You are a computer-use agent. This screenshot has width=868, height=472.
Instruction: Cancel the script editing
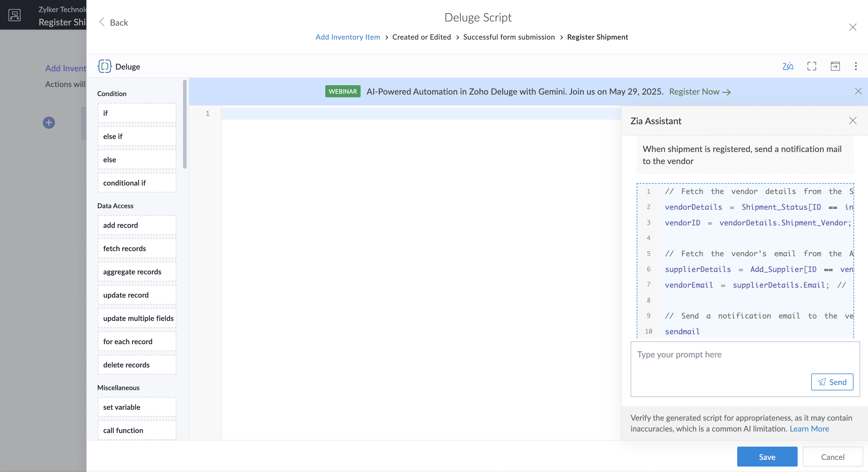tap(832, 457)
